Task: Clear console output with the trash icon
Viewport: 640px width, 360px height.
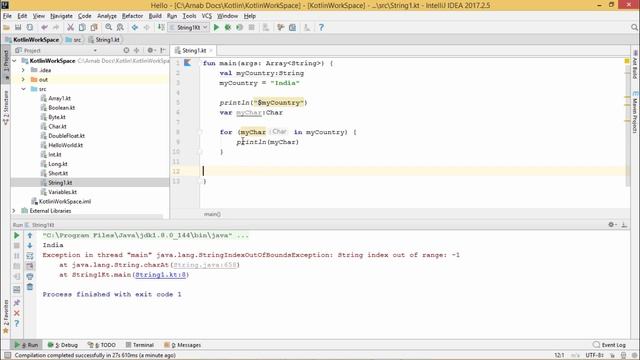Action: point(30,287)
